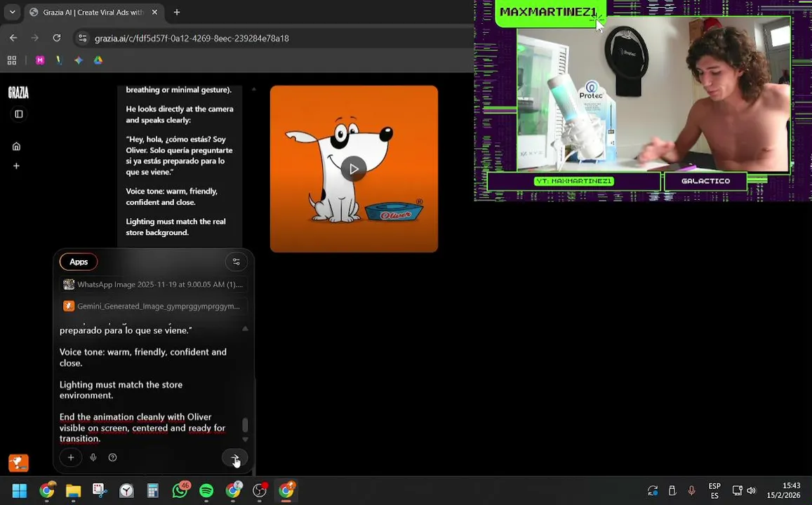Switch the ESP ES input language
This screenshot has height=505, width=812.
(x=714, y=490)
